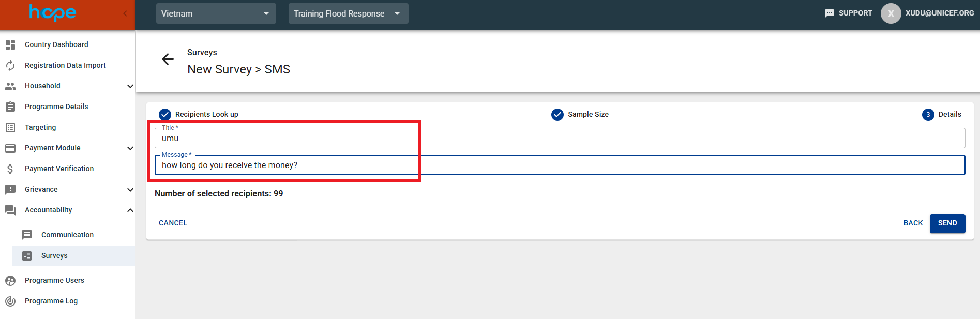Click the back arrow icon beside Surveys
The image size is (980, 319).
(168, 59)
